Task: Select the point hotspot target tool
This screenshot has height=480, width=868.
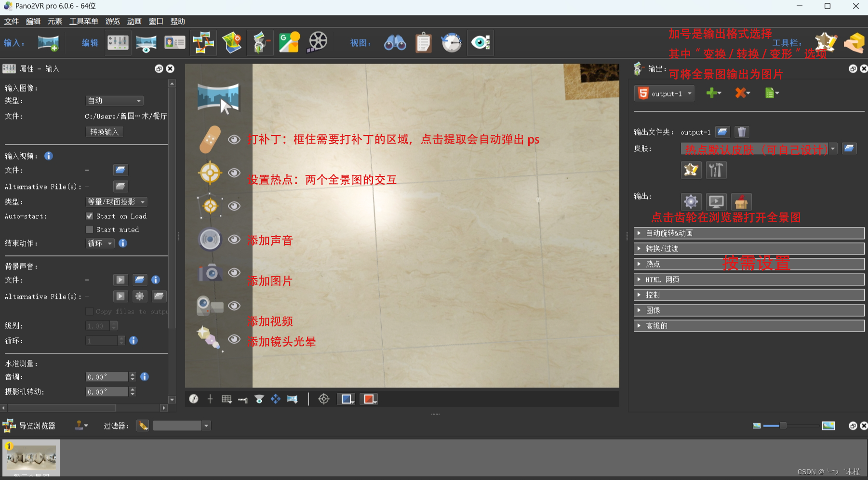Action: click(x=210, y=173)
